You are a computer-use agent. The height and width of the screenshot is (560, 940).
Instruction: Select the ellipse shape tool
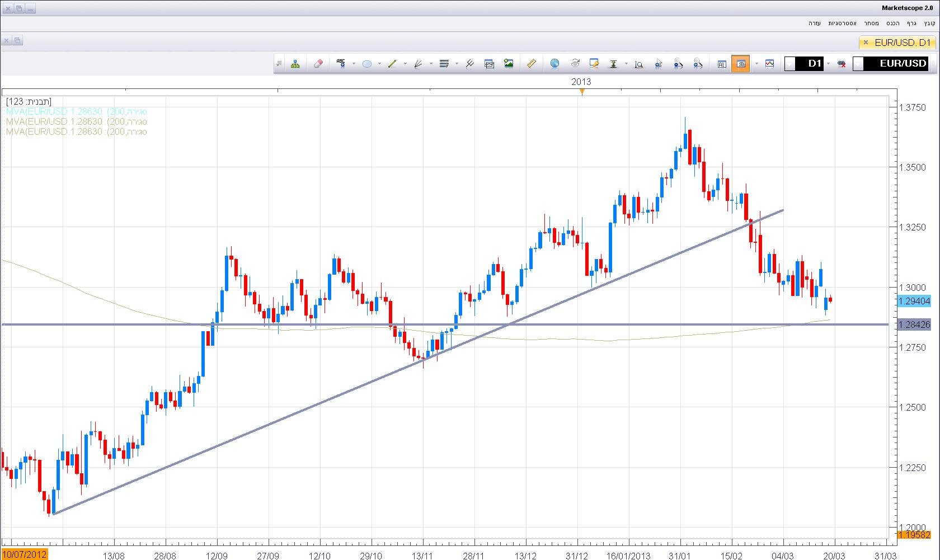pyautogui.click(x=367, y=64)
